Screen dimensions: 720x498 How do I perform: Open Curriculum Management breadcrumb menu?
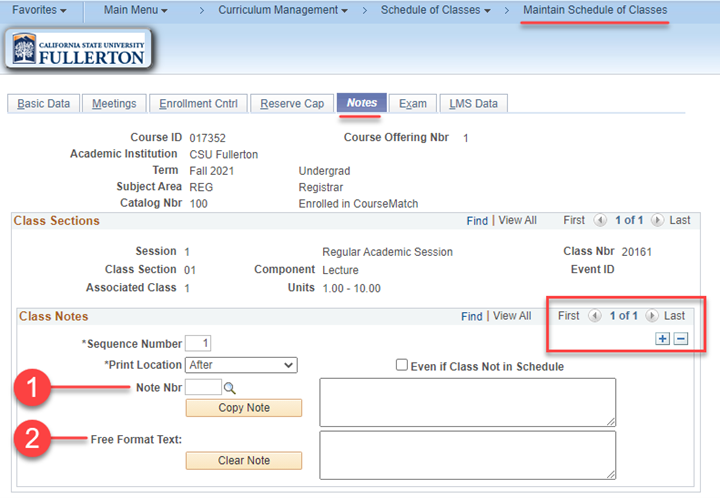click(282, 10)
